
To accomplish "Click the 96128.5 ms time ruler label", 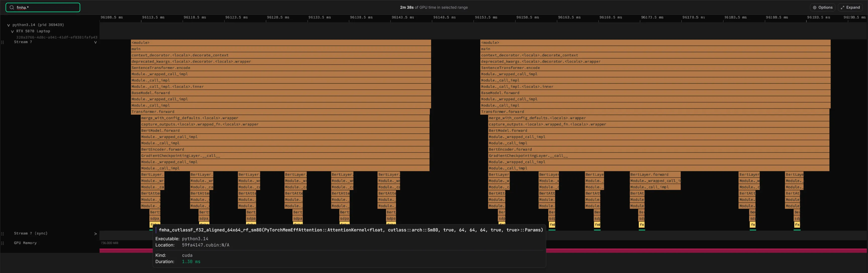I will 278,17.
